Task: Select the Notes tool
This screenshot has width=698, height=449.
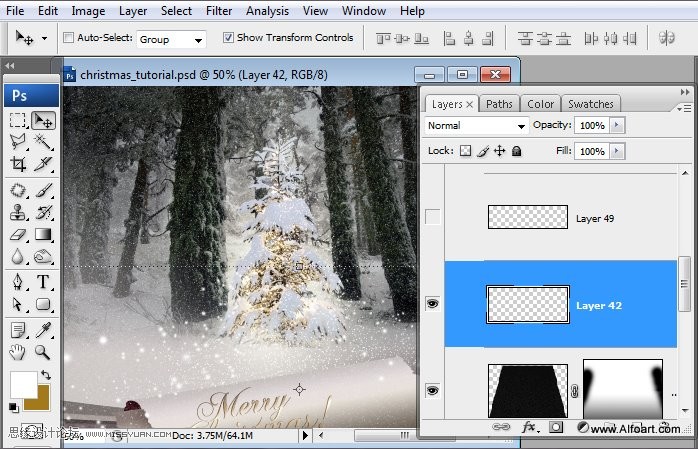Action: coord(18,331)
